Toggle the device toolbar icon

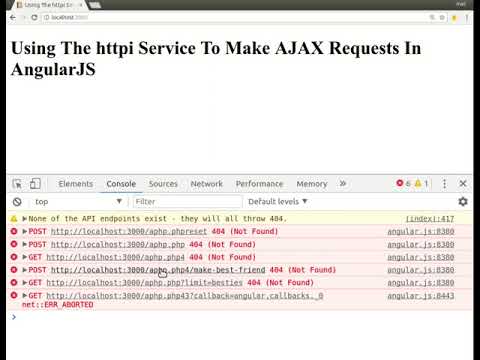(x=35, y=184)
